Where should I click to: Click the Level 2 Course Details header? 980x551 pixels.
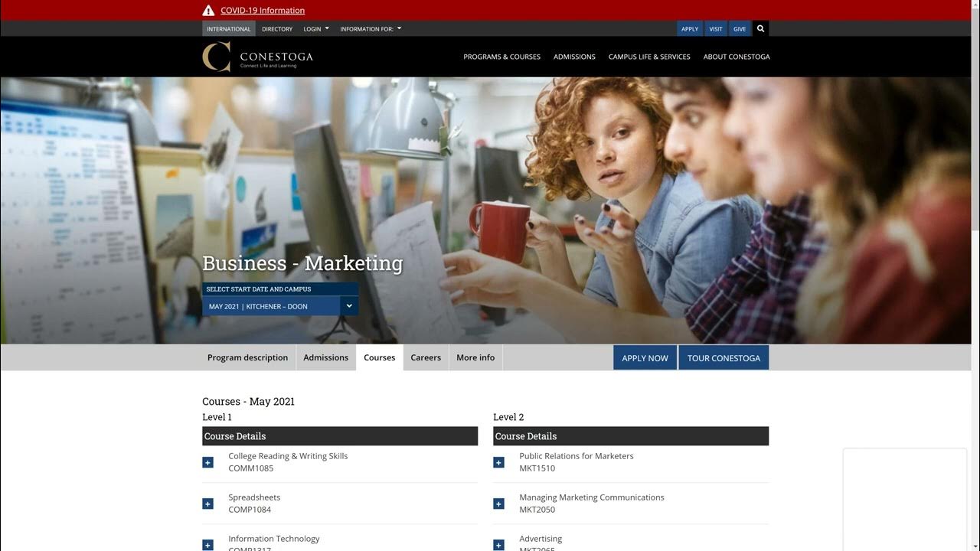click(631, 436)
